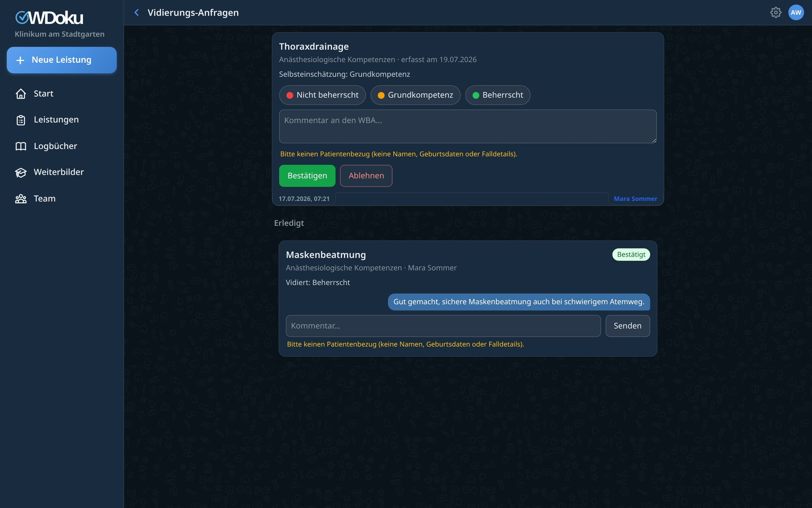Viewport: 812px width, 508px height.
Task: Focus the Kommentar an den WBA textarea
Action: tap(467, 126)
